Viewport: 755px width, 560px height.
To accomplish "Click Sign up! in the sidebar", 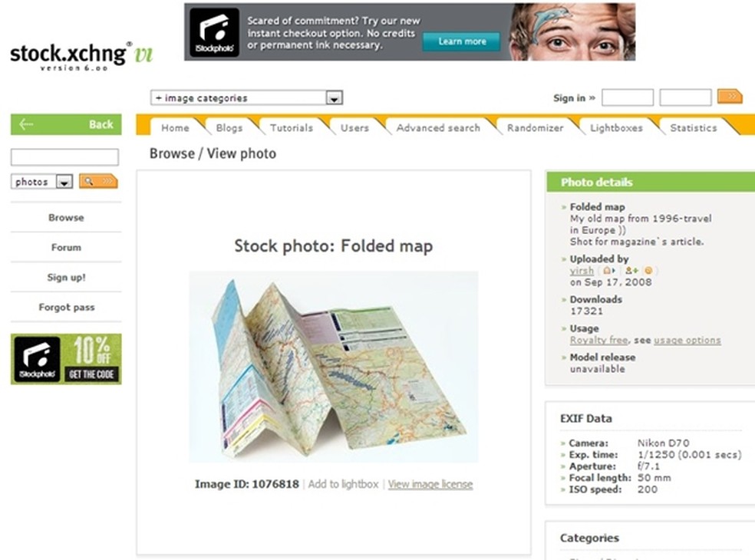I will pyautogui.click(x=67, y=278).
